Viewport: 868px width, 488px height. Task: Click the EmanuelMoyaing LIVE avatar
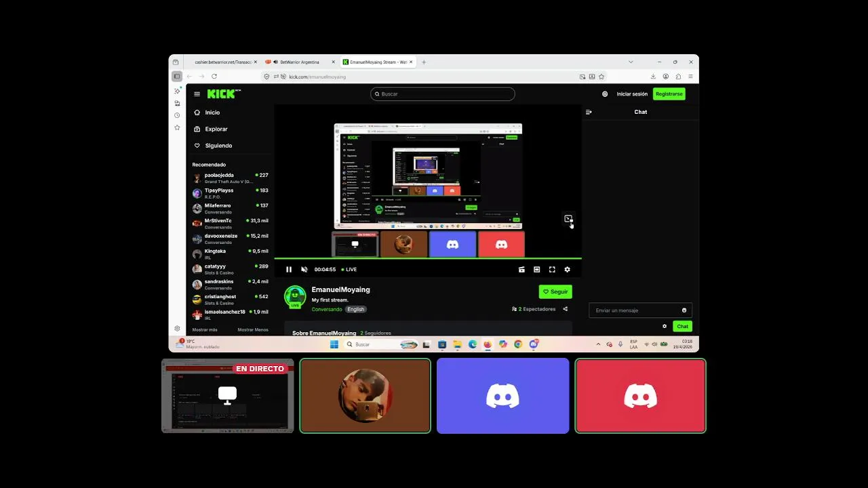tap(295, 297)
